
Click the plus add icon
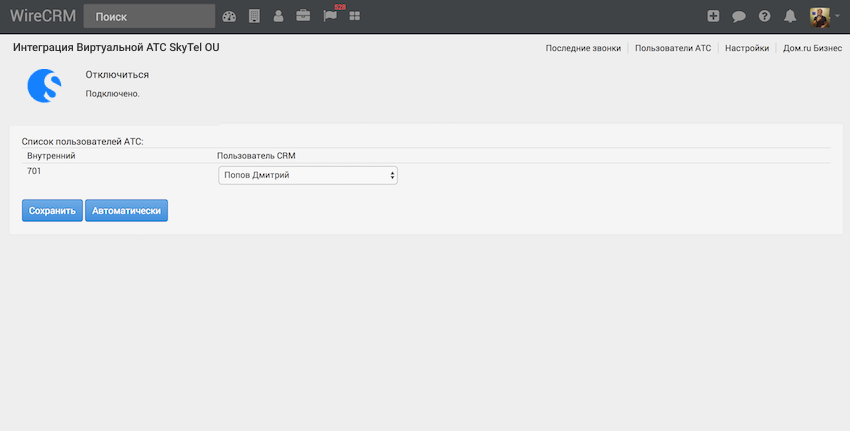[713, 16]
